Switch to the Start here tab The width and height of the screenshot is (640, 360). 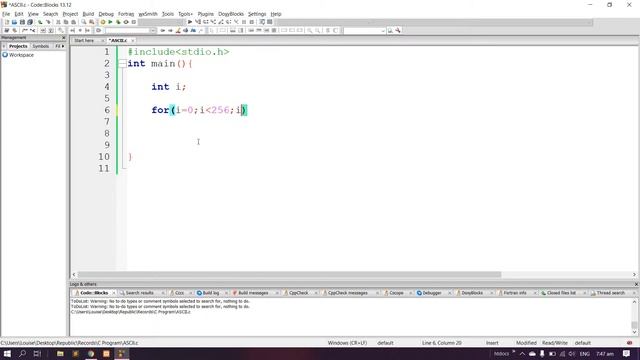coord(84,40)
